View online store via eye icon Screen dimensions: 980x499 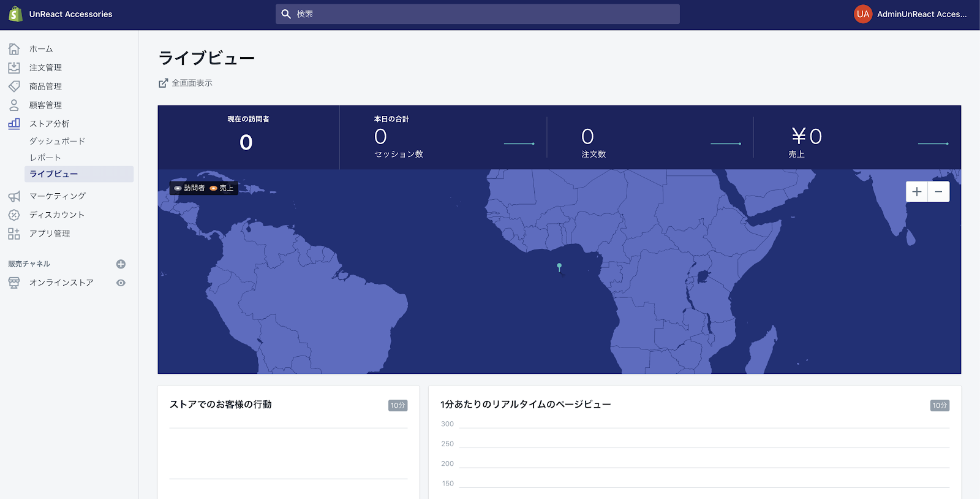pyautogui.click(x=121, y=283)
